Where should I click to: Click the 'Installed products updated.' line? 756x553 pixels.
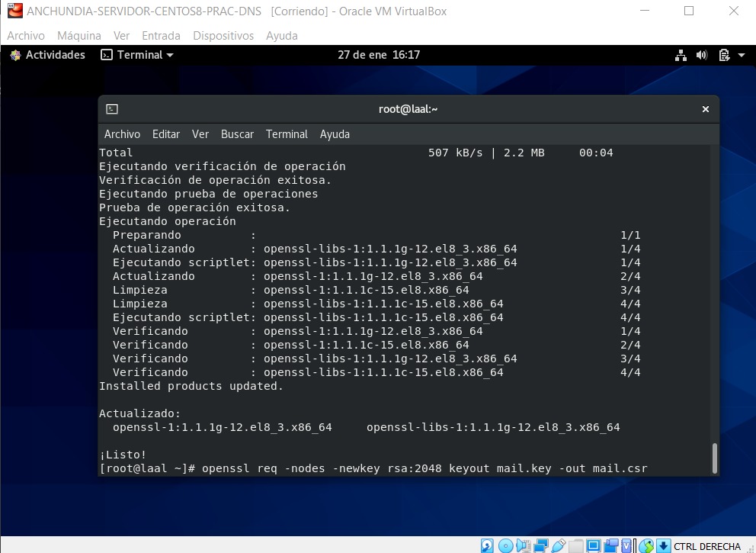coord(191,386)
